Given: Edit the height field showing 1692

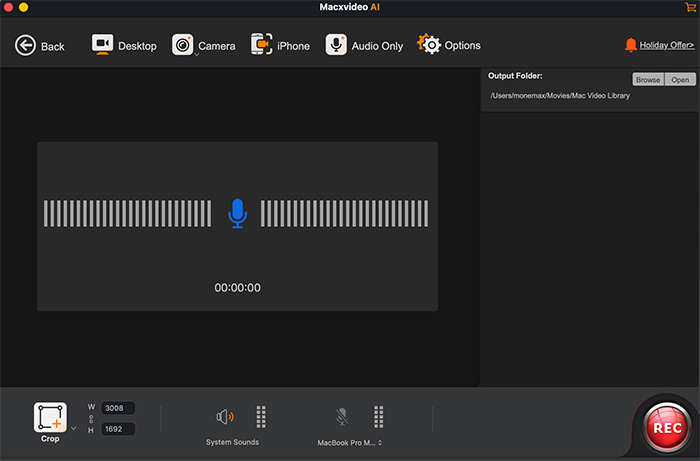Looking at the screenshot, I should (118, 429).
